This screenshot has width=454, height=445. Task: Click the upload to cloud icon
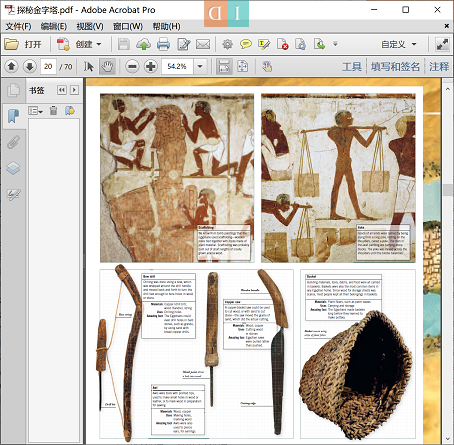click(143, 44)
